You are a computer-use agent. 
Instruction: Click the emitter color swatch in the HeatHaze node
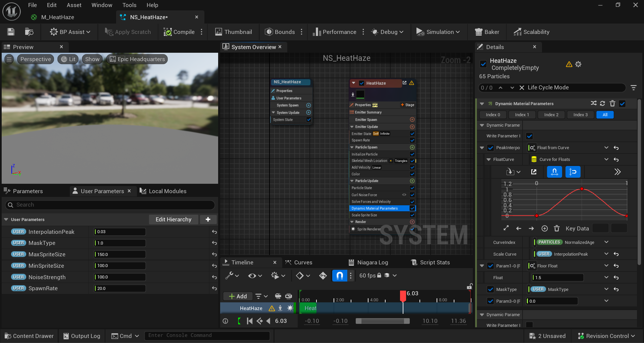click(360, 94)
